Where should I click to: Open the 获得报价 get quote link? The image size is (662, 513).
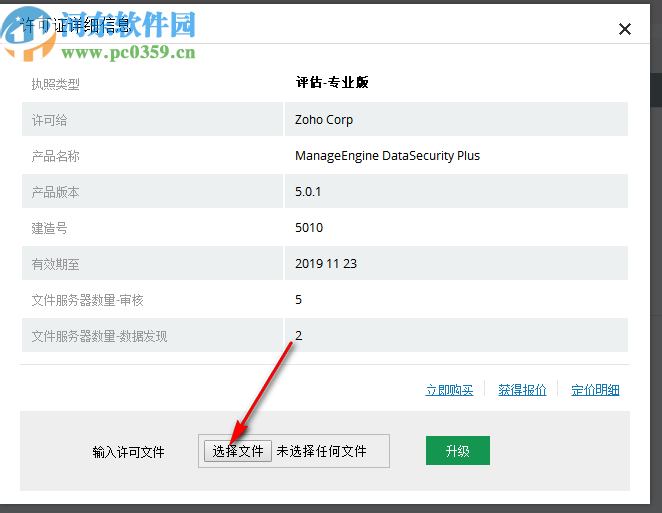tap(522, 390)
